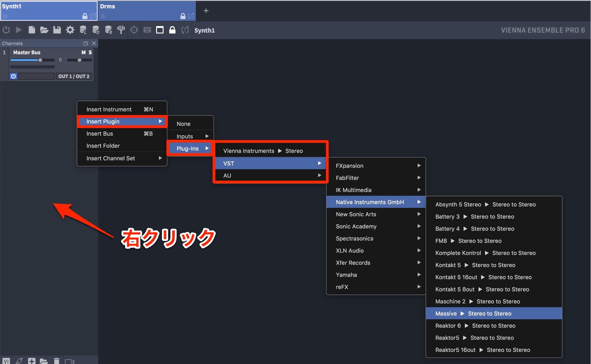Click the tuning fork icon
This screenshot has width=591, height=364.
point(121,30)
